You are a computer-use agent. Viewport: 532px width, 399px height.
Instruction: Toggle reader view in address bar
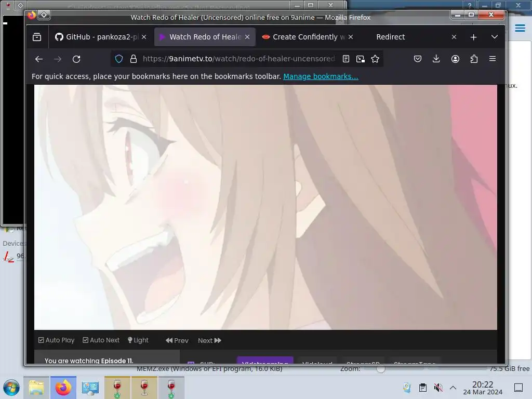click(345, 59)
